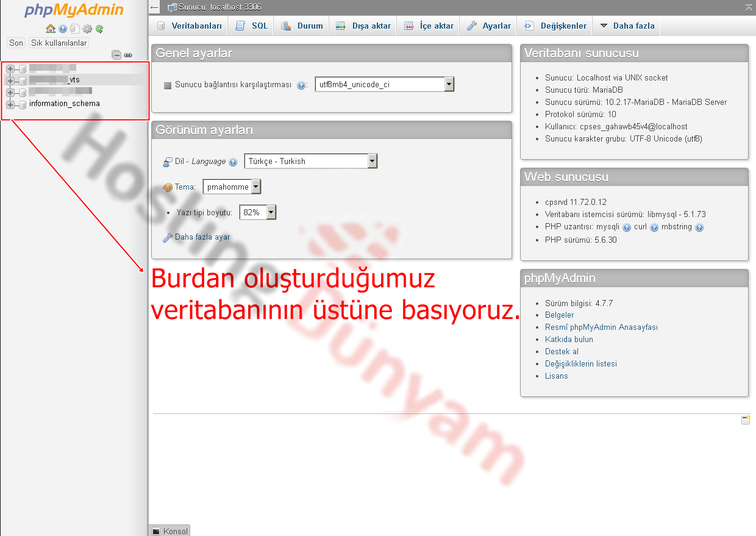Click 'Sunucu sürümü: 10.2.17-MariaDB' text
This screenshot has height=536, width=756.
(x=636, y=102)
